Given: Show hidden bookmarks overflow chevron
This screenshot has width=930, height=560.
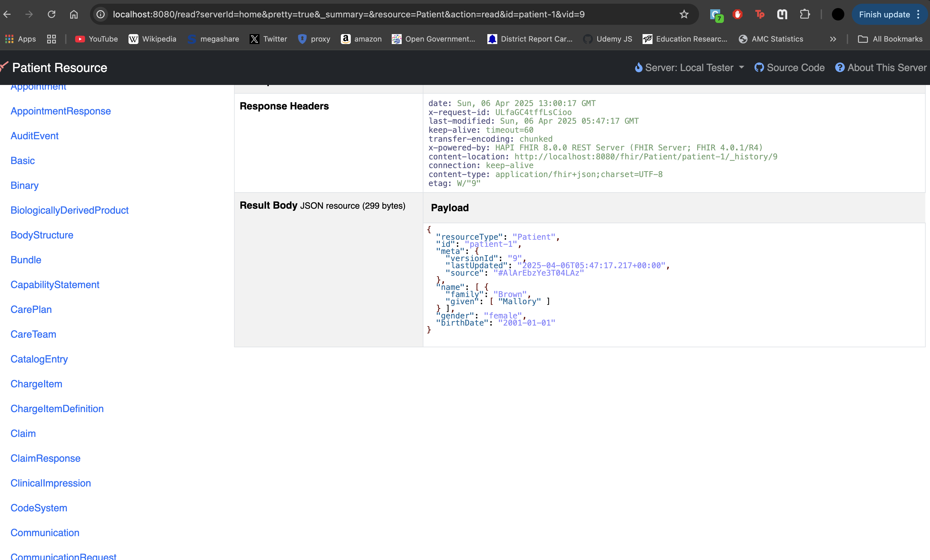Looking at the screenshot, I should 833,39.
